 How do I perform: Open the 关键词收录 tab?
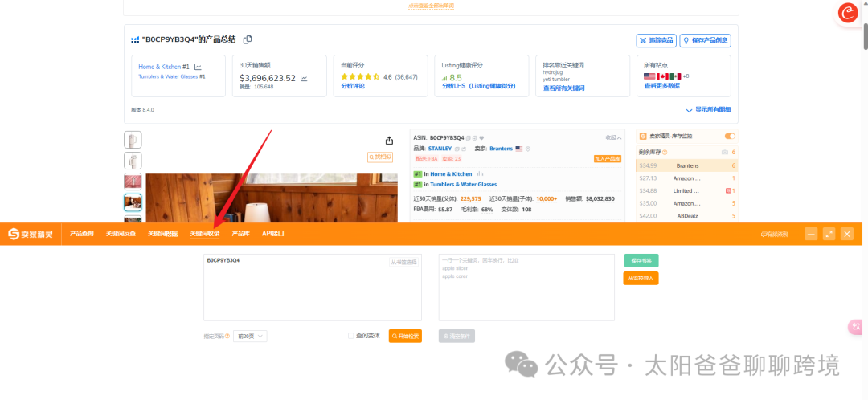tap(205, 234)
